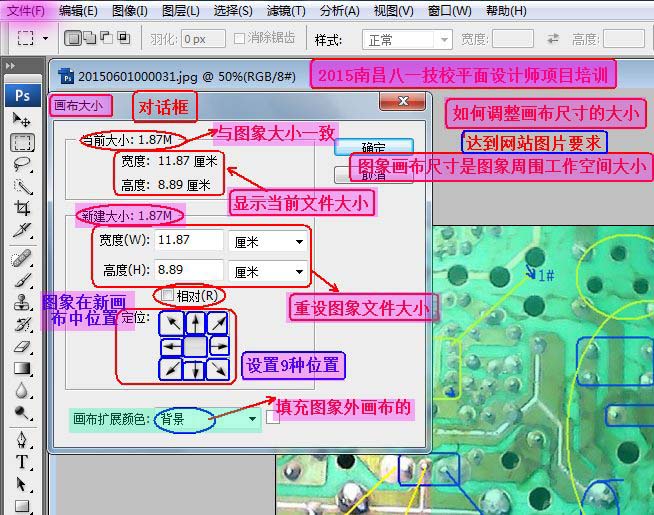This screenshot has width=654, height=515.
Task: Open the 滤镜(T) menu
Action: [285, 11]
